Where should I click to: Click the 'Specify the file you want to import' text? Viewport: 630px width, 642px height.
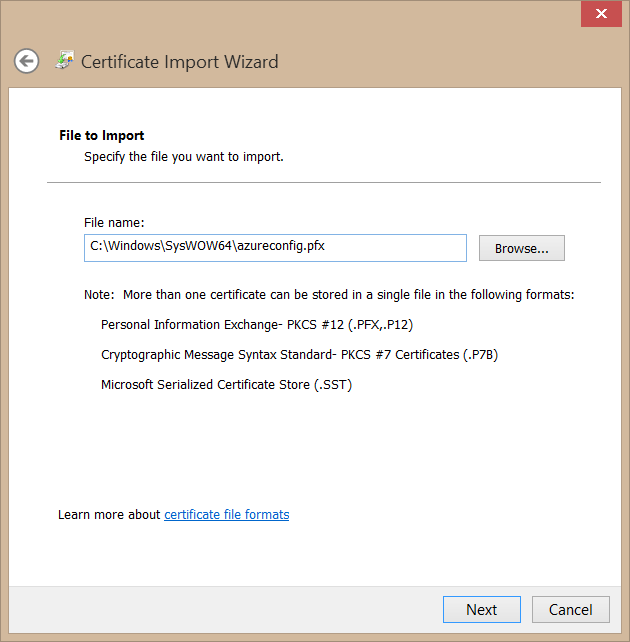pos(183,157)
